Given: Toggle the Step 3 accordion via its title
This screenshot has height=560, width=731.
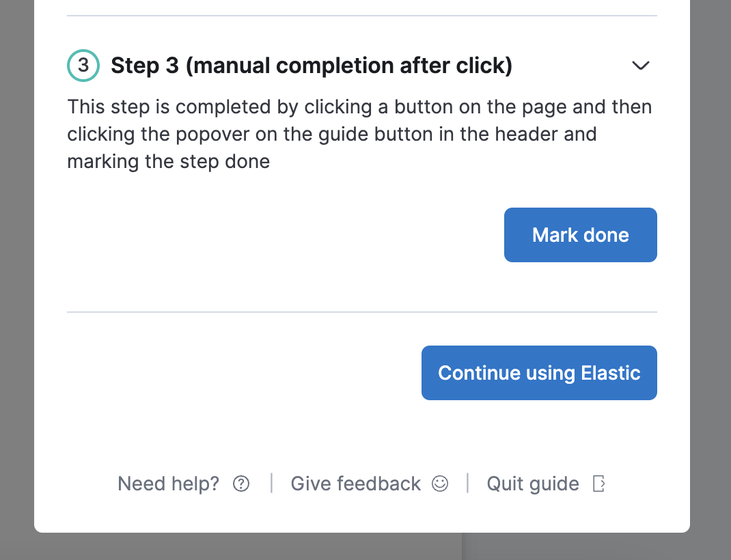Looking at the screenshot, I should (311, 66).
